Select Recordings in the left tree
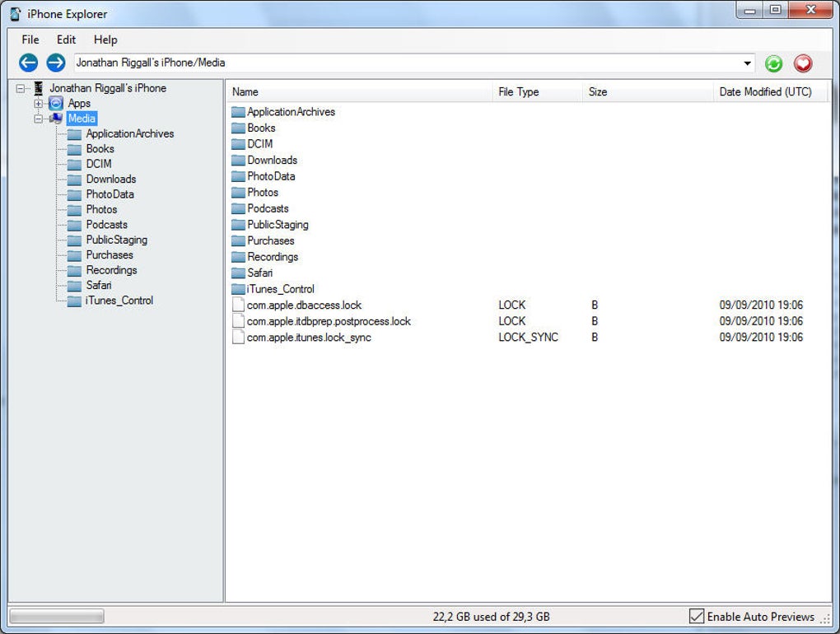 [111, 270]
